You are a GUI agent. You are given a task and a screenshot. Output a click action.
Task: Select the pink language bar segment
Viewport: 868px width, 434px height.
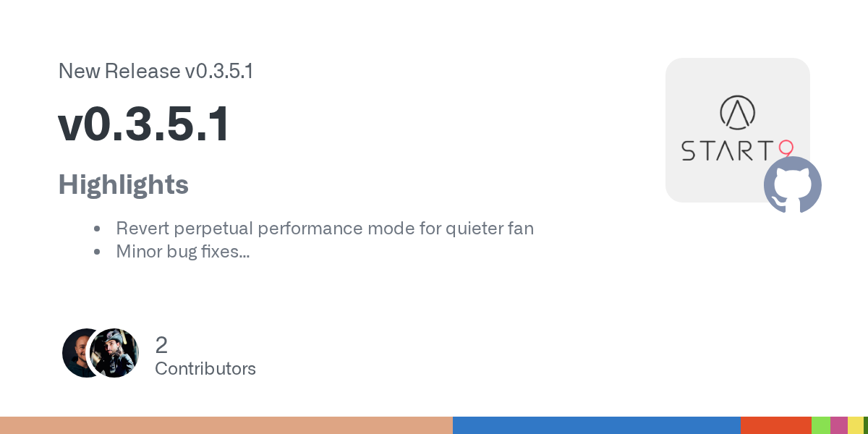[838, 425]
